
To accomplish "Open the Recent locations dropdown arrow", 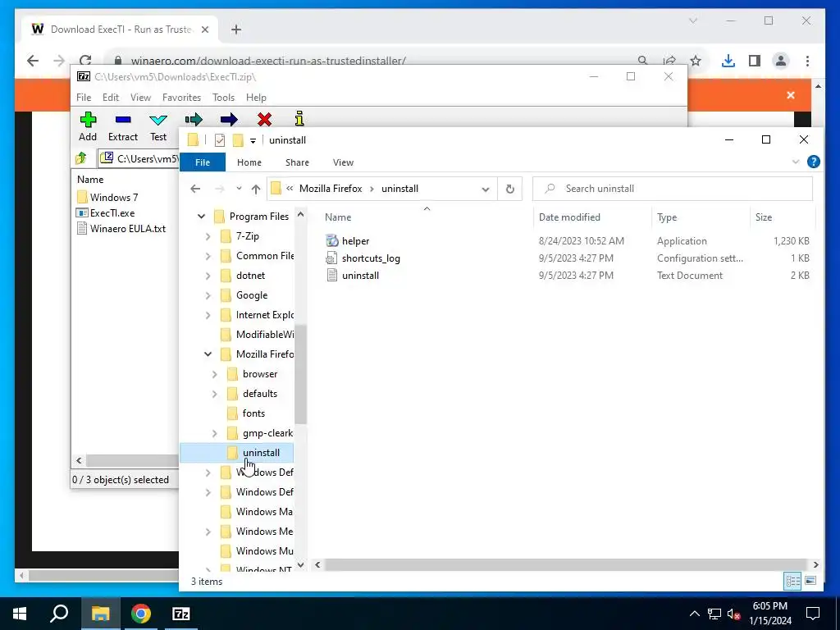I will [239, 189].
